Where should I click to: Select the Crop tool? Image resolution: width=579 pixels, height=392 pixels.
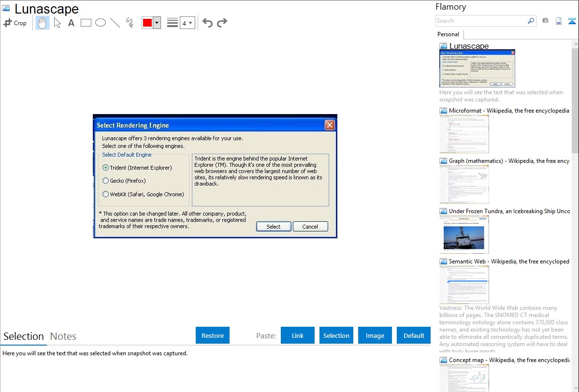click(15, 23)
